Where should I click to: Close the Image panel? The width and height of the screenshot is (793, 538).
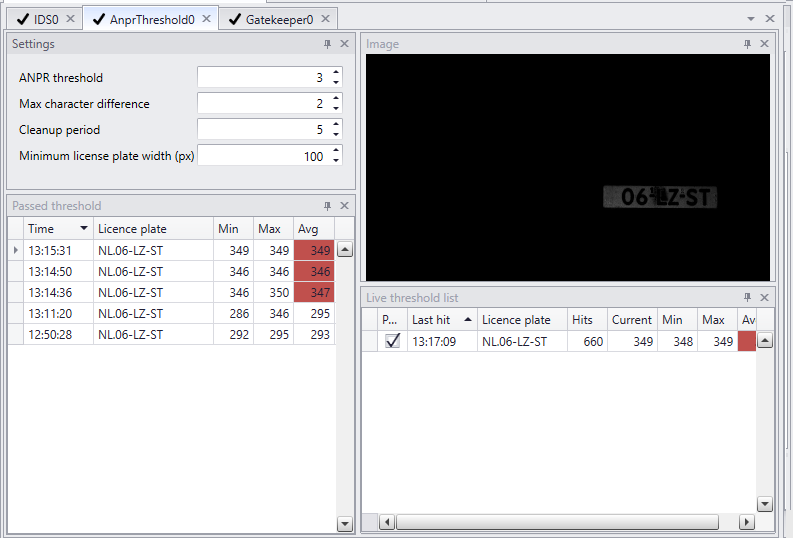(x=764, y=44)
